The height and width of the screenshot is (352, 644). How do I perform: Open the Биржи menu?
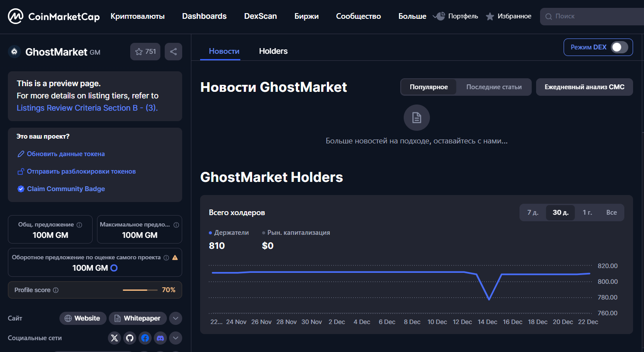[307, 16]
